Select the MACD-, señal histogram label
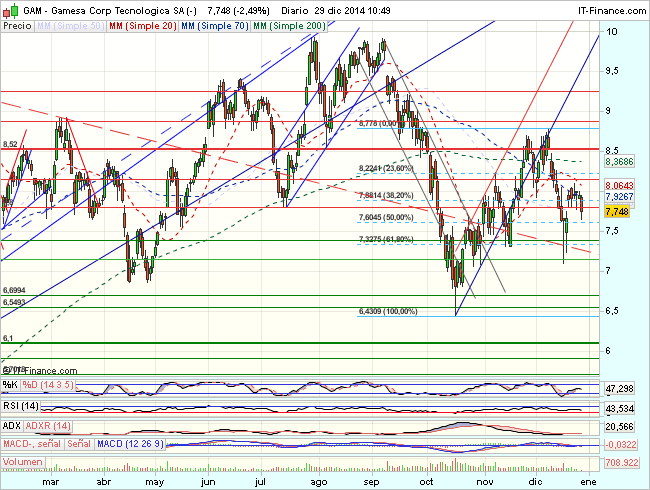The width and height of the screenshot is (650, 490). coord(32,444)
